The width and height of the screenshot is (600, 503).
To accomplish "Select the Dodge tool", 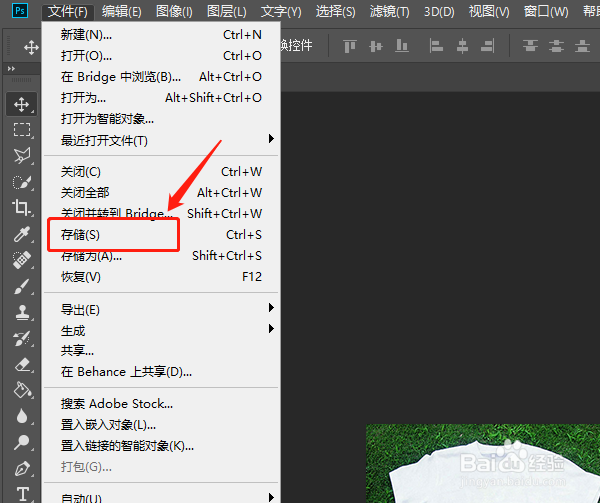I will click(21, 442).
